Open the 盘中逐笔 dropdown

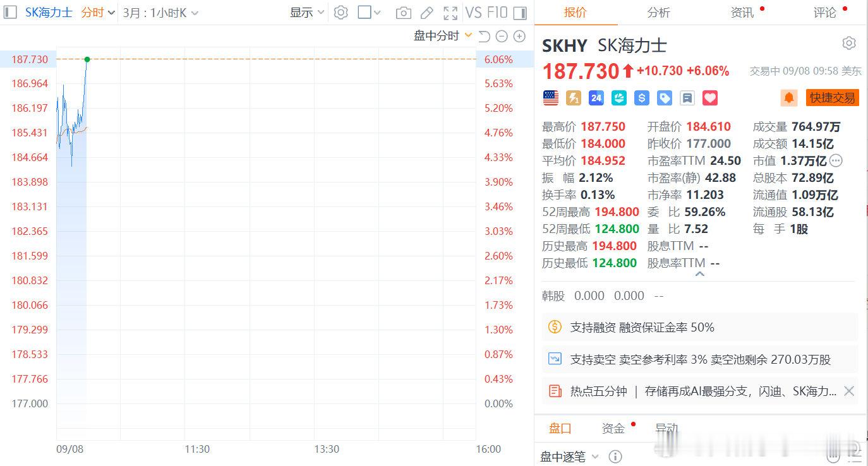569,457
